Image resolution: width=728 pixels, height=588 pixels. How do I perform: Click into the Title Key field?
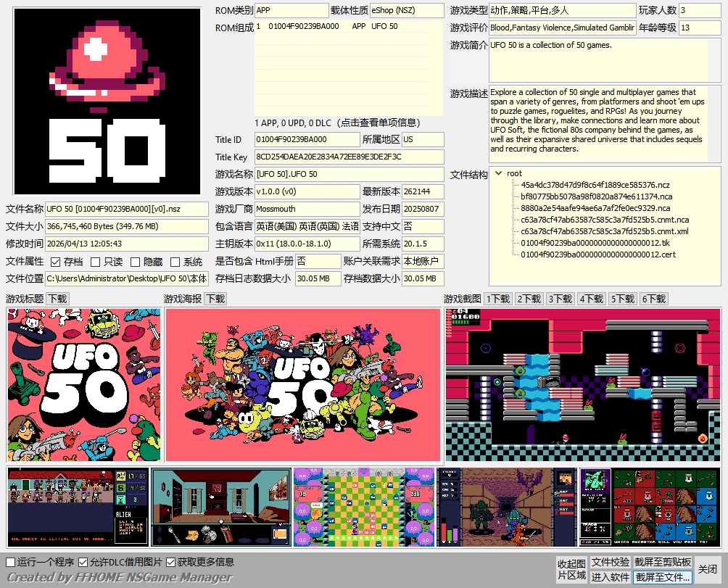point(349,157)
